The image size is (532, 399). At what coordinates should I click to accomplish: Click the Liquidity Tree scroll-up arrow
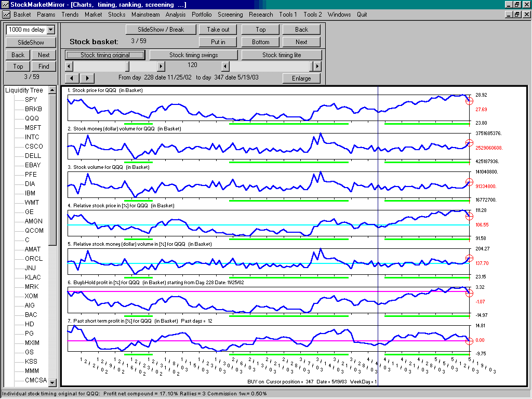[x=52, y=90]
